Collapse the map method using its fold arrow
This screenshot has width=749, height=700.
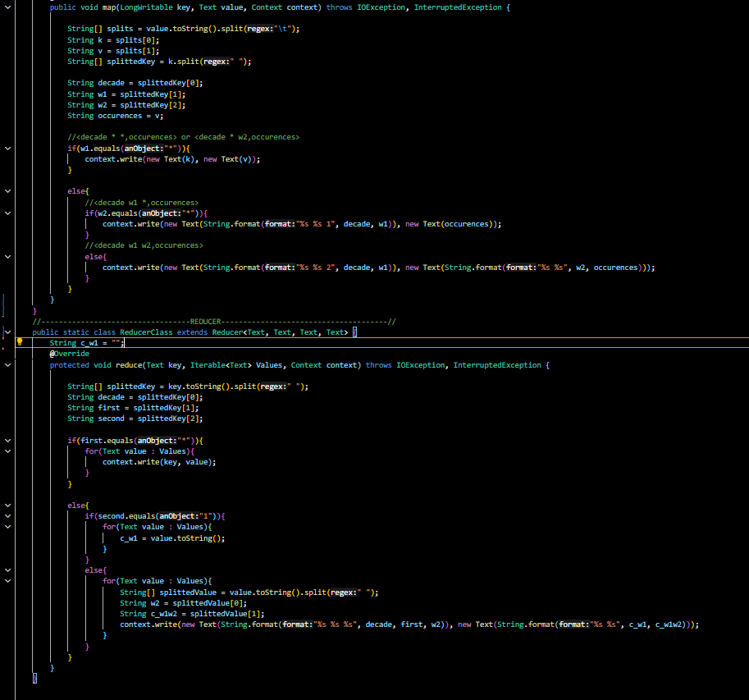tap(8, 7)
